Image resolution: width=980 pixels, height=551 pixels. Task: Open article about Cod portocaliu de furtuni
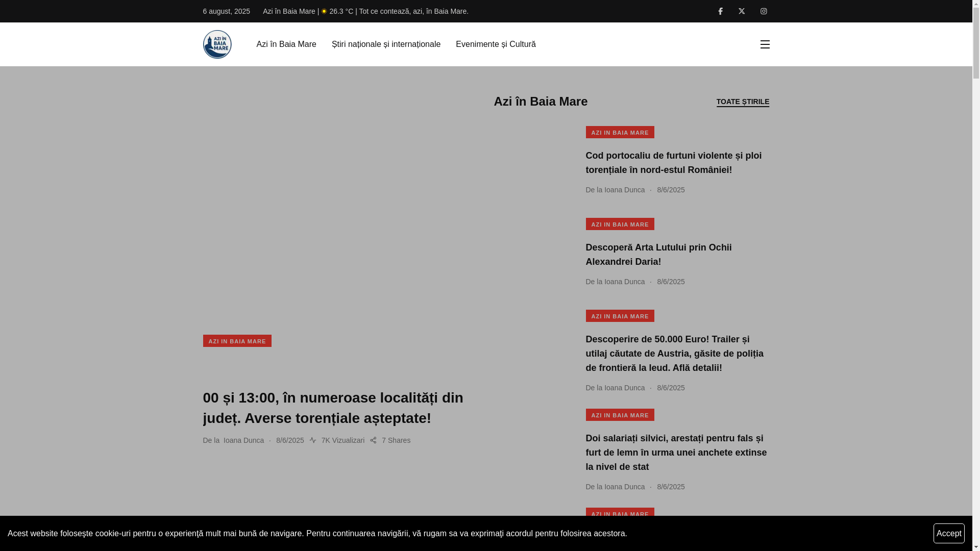[x=674, y=163]
